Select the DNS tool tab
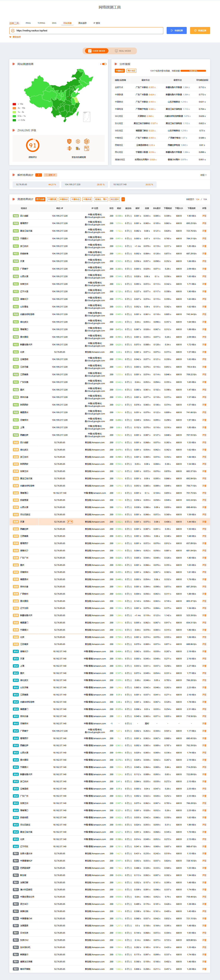 coord(54,23)
